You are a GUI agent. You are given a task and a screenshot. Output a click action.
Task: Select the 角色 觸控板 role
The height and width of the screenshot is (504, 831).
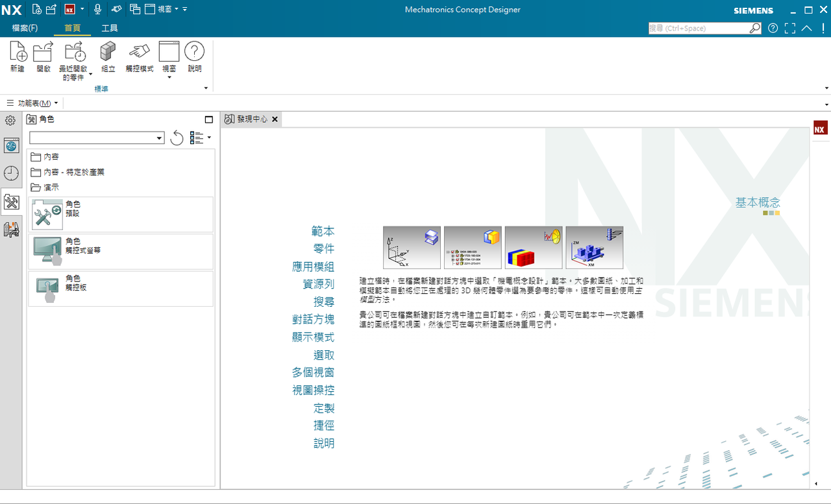click(121, 289)
